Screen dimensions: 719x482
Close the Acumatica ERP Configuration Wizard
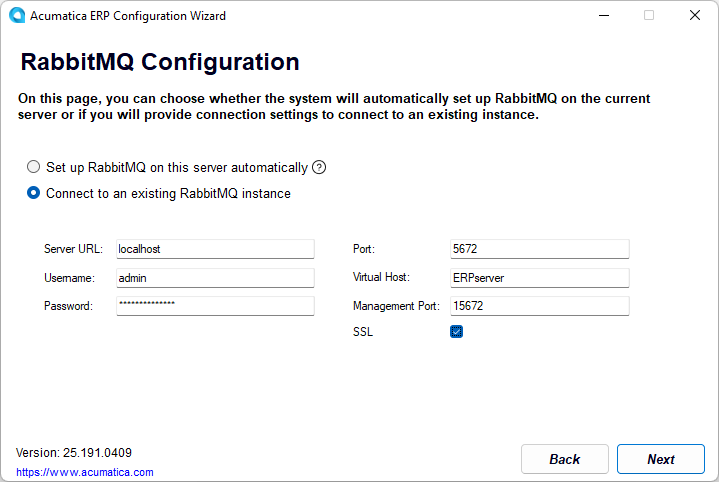pos(695,16)
